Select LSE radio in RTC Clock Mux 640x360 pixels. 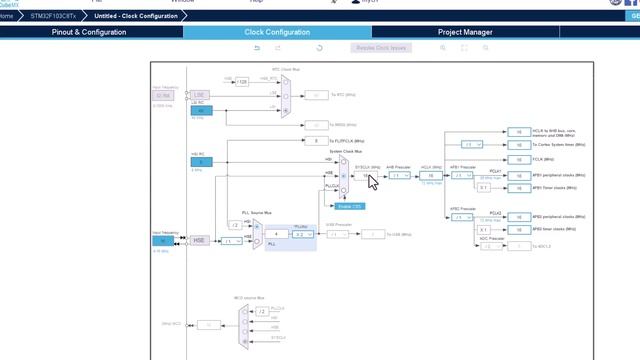coord(286,96)
